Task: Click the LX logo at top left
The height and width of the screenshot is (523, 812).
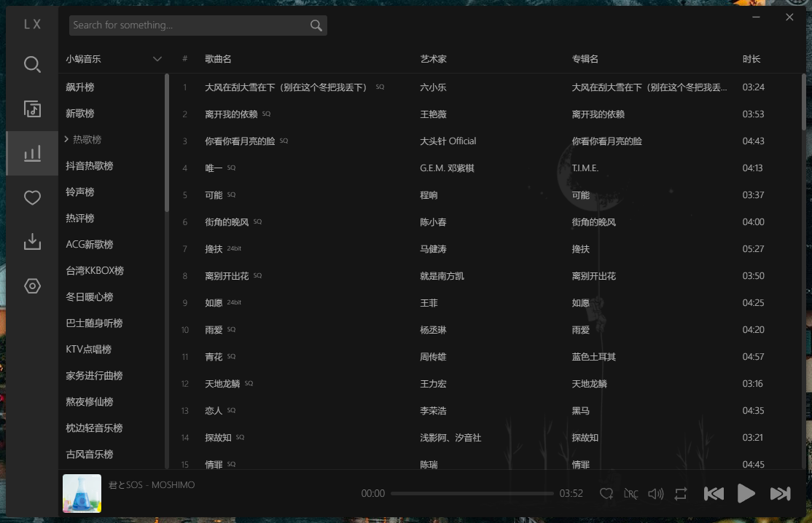Action: (x=32, y=23)
